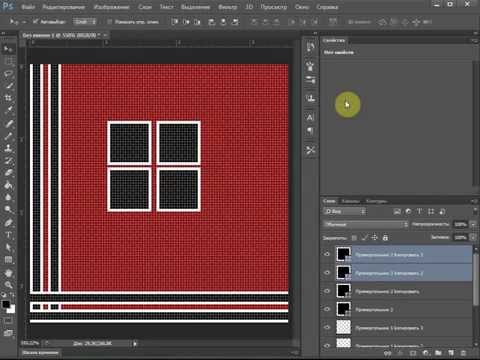
Task: Hide layer Прямоугольник 1 копировать 3
Action: click(x=327, y=328)
